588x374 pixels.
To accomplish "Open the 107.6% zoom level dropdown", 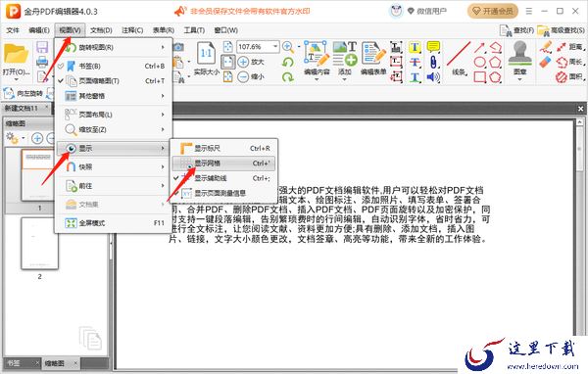I will [x=275, y=46].
